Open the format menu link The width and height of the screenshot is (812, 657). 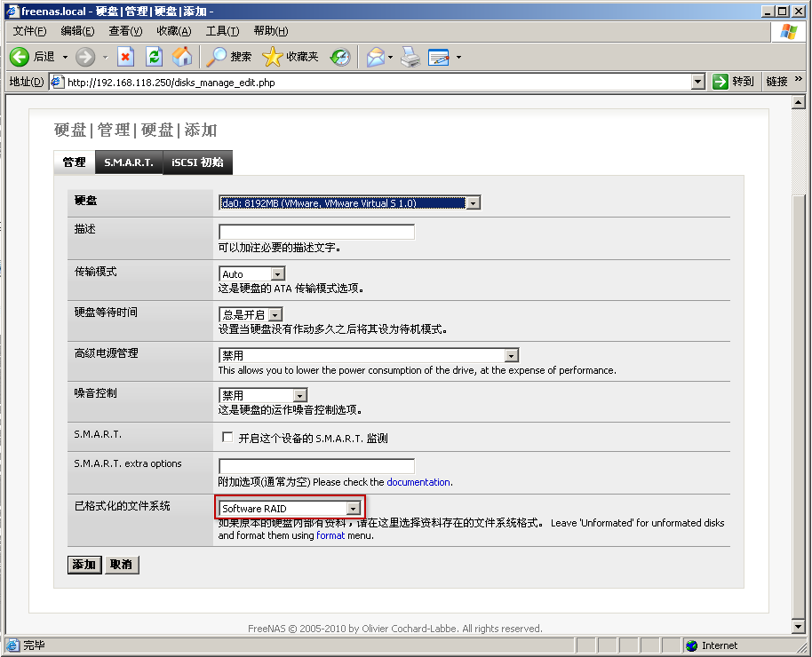click(x=330, y=535)
